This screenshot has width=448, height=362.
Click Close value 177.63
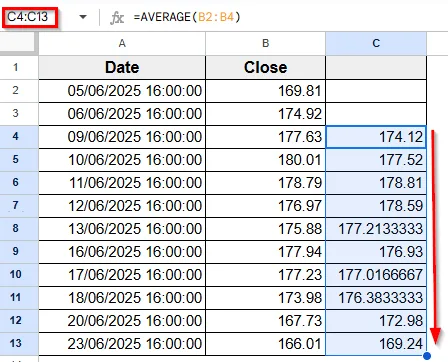(265, 137)
